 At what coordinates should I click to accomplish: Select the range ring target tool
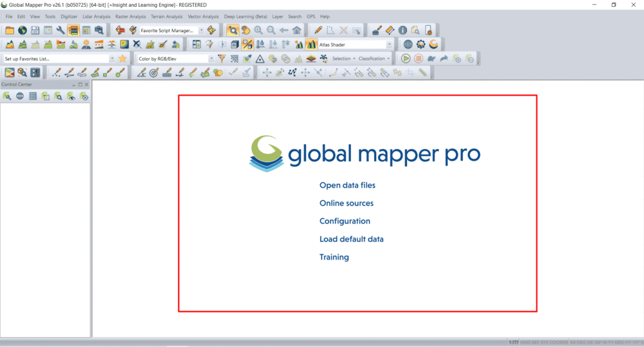[154, 73]
